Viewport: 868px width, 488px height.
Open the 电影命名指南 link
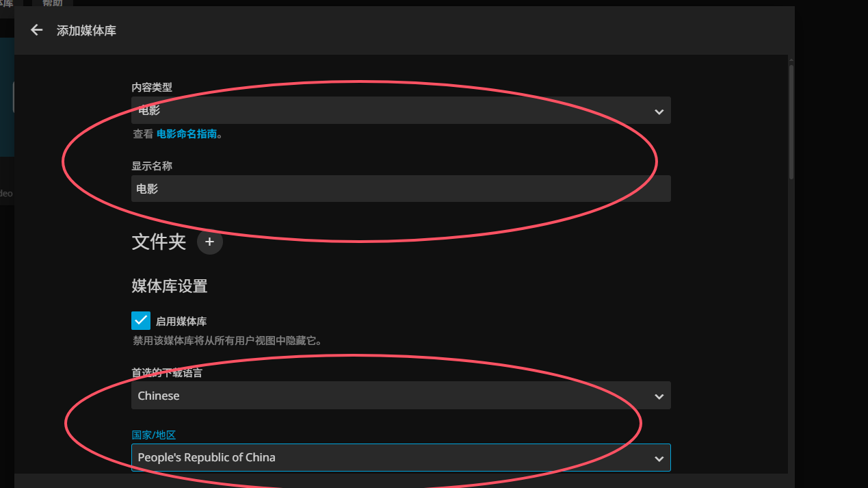point(187,134)
